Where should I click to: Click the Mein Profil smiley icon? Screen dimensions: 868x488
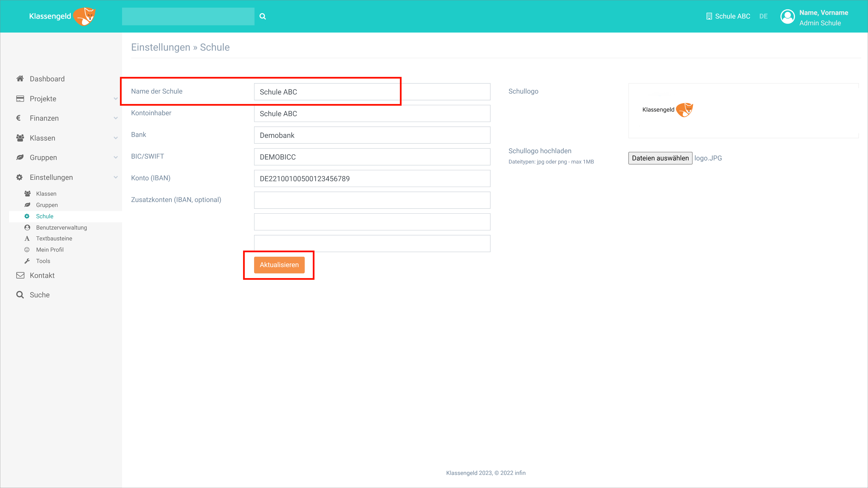pos(27,250)
